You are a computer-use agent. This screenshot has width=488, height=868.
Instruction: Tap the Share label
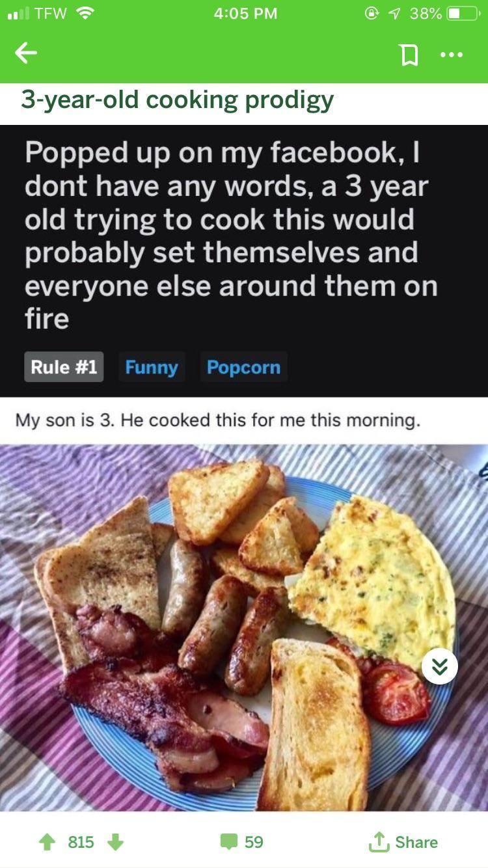pyautogui.click(x=416, y=842)
